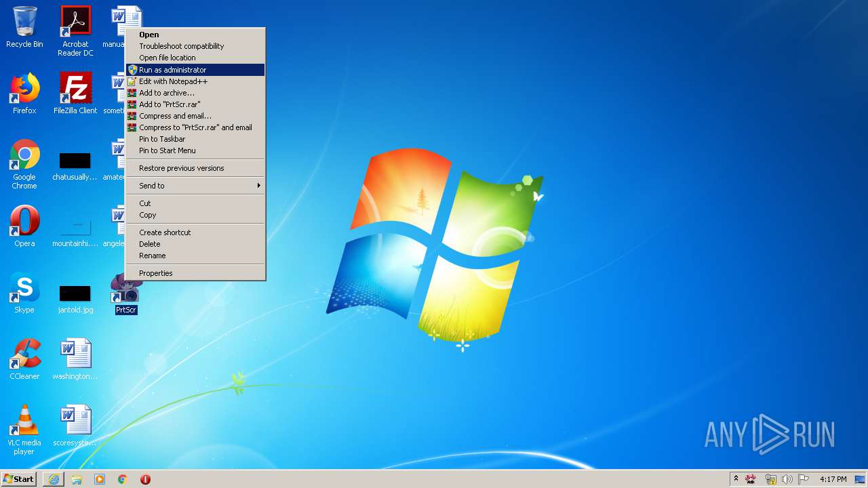Choose Copy in the context menu
The image size is (868, 488).
pyautogui.click(x=195, y=215)
